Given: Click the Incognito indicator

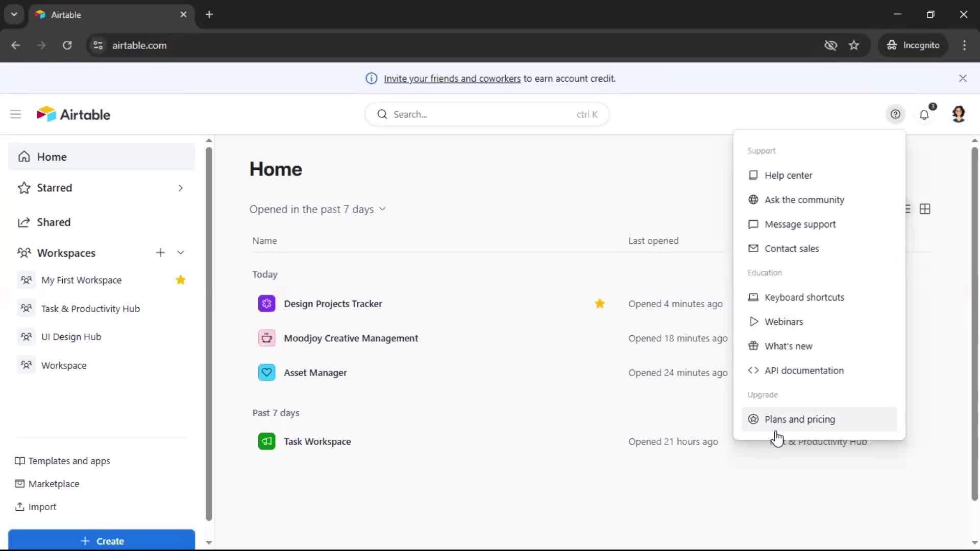Looking at the screenshot, I should tap(913, 45).
